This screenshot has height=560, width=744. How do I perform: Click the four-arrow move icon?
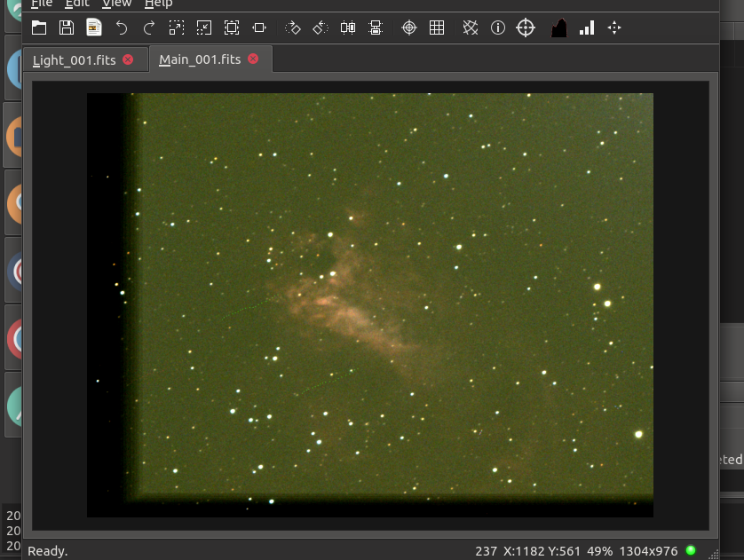pyautogui.click(x=614, y=28)
